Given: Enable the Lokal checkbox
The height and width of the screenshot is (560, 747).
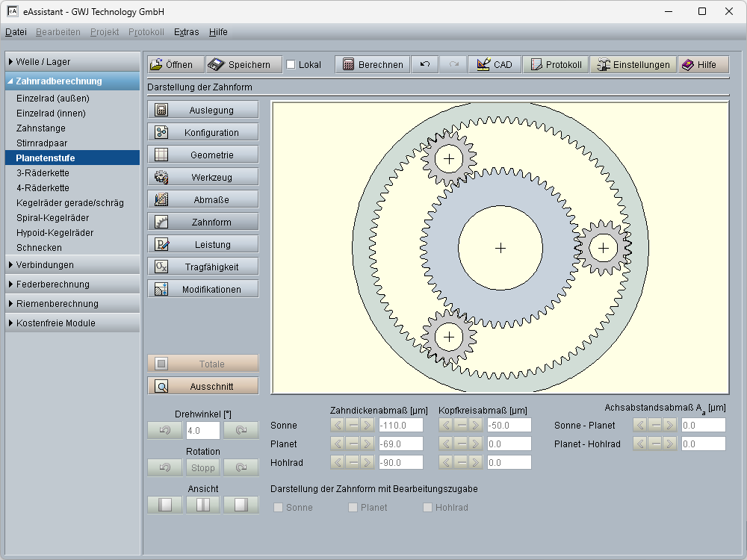Looking at the screenshot, I should pyautogui.click(x=291, y=65).
